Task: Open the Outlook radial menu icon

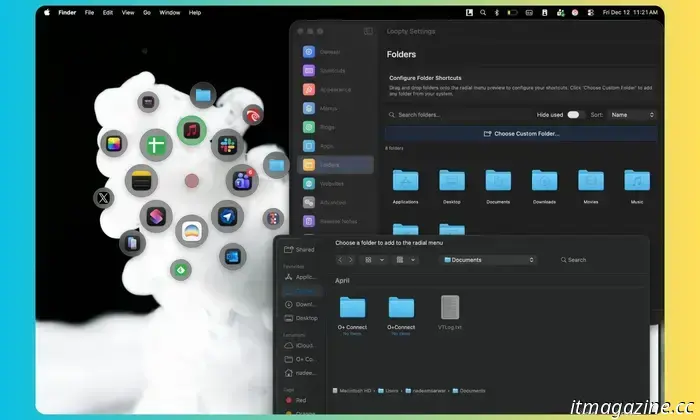Action: coord(233,257)
